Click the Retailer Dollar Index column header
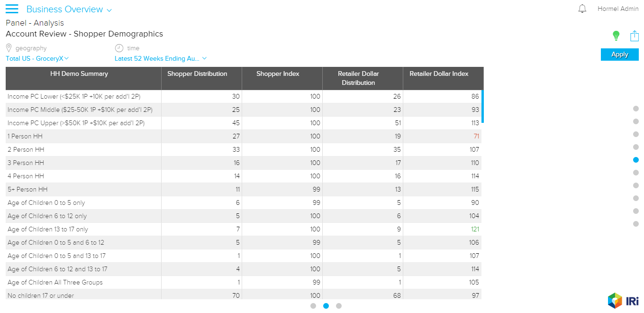 [x=439, y=74]
